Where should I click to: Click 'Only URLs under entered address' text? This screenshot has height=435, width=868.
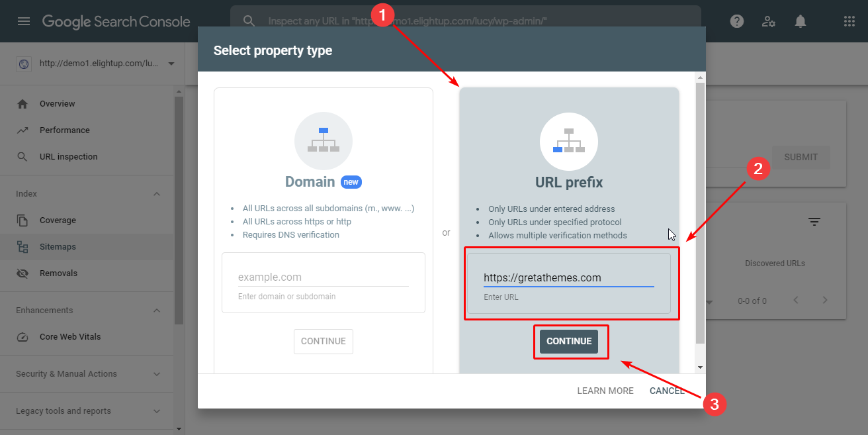pos(552,209)
